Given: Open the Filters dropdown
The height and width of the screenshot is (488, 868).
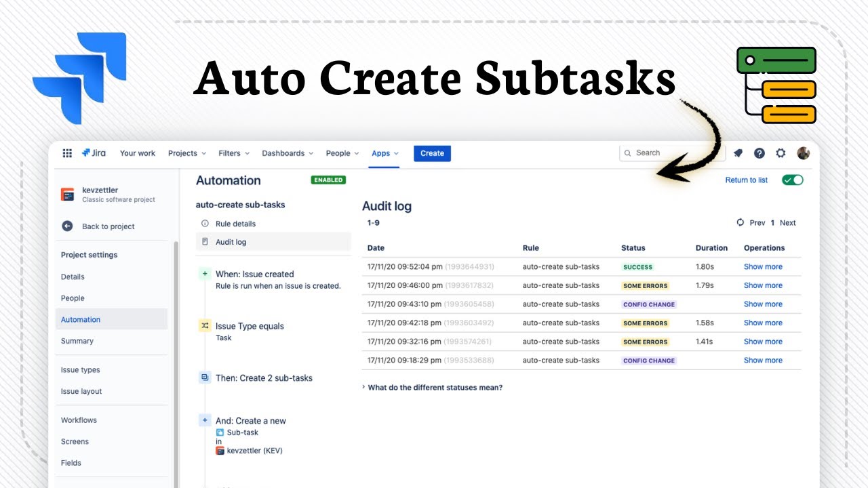Looking at the screenshot, I should pos(234,153).
